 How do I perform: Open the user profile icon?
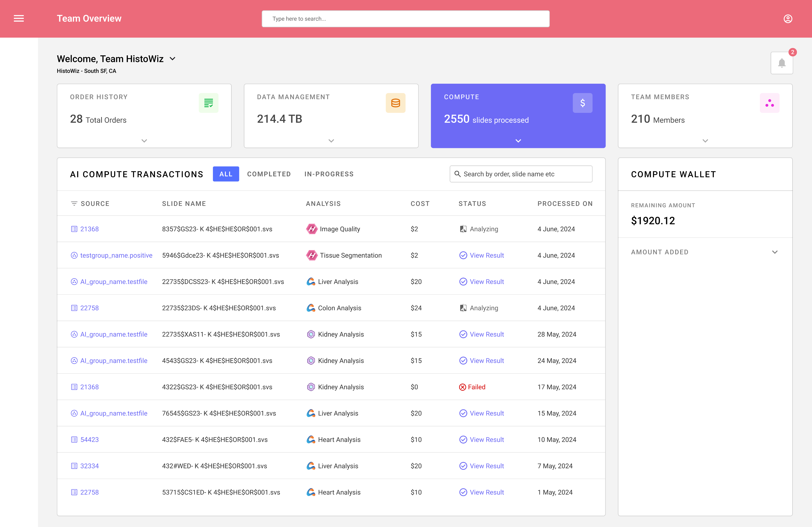coord(787,19)
